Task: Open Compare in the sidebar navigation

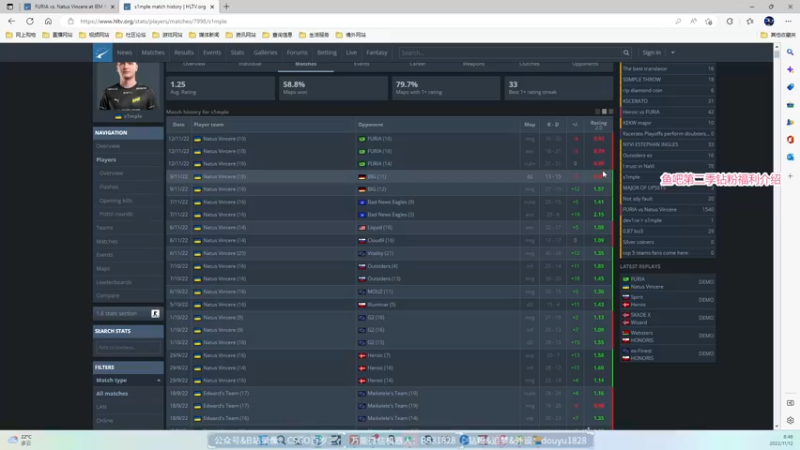Action: 108,295
